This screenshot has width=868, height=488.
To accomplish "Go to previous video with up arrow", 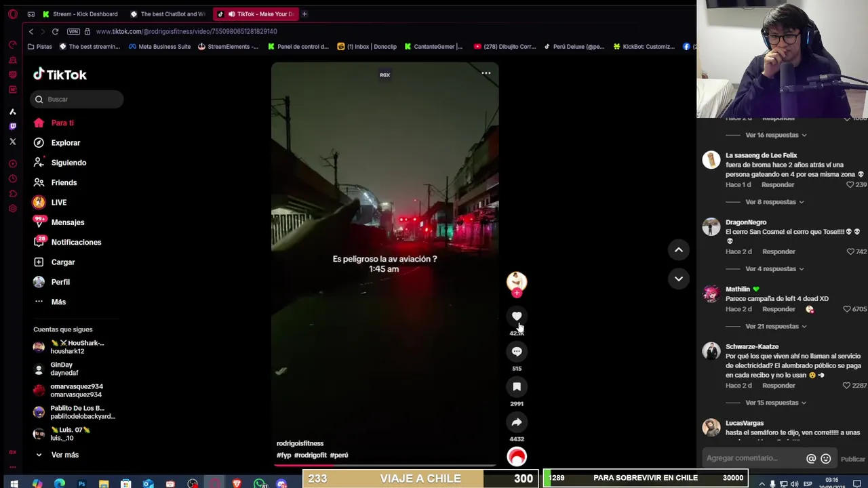I will click(x=678, y=249).
